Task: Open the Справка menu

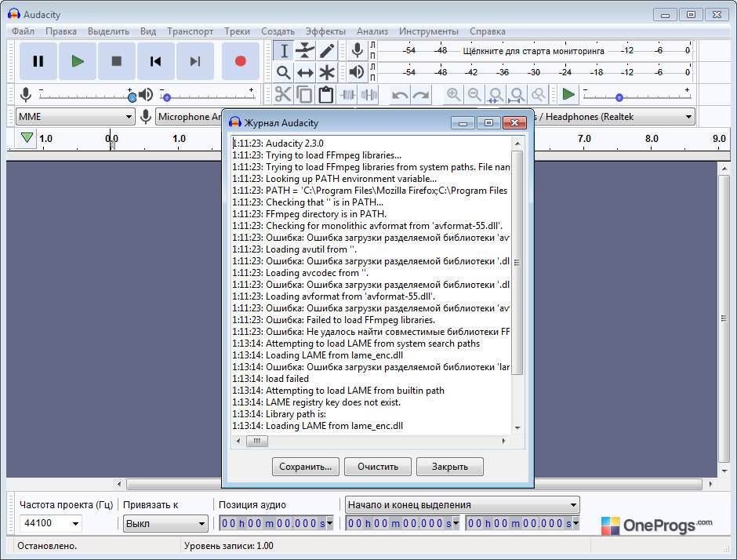Action: [488, 31]
